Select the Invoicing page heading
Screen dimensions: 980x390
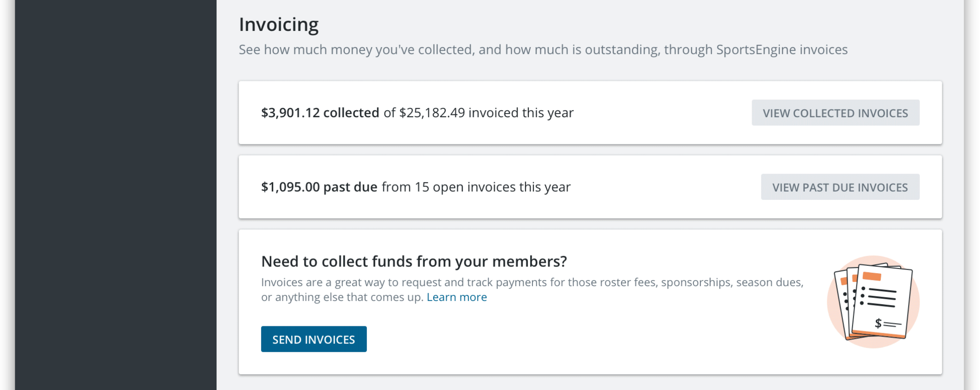point(279,25)
